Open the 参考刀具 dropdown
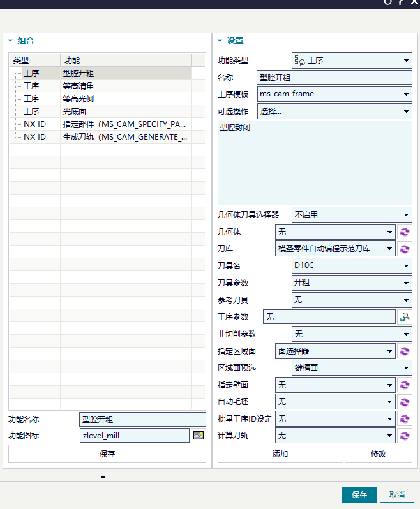 tap(352, 300)
